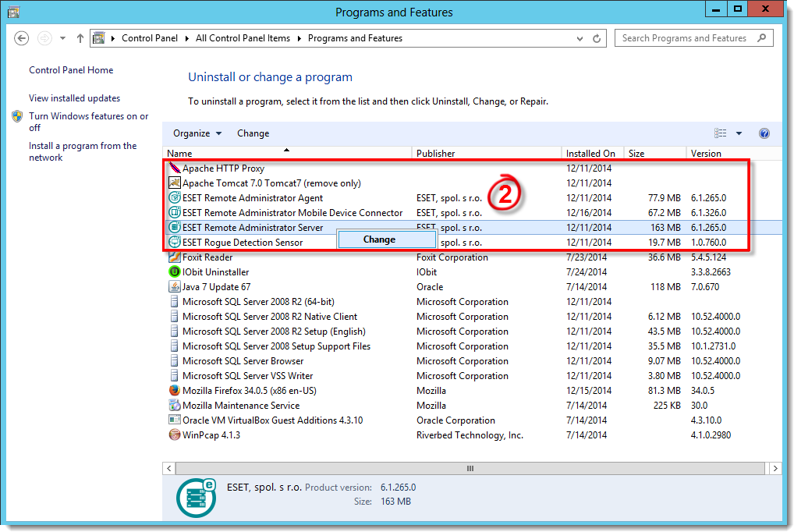The width and height of the screenshot is (794, 532).
Task: Click the Control Panel icon in the address bar
Action: coord(99,38)
